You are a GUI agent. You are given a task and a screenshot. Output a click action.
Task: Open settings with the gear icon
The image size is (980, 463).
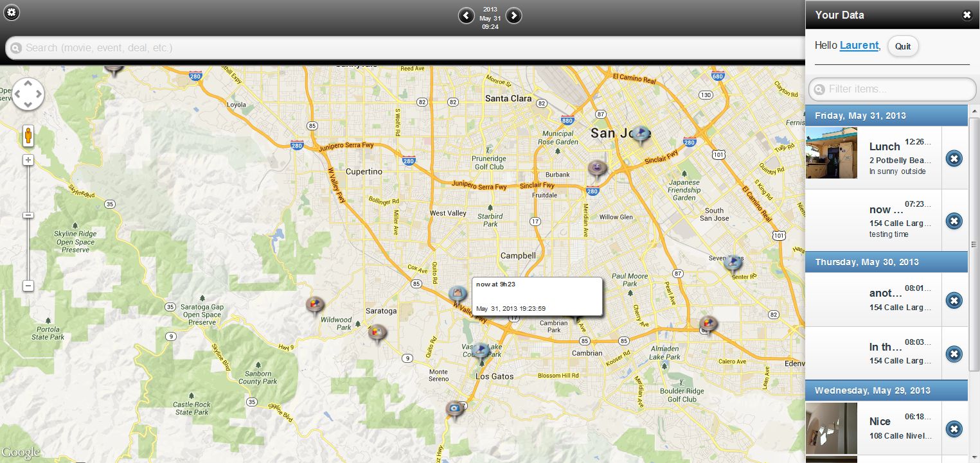tap(12, 12)
